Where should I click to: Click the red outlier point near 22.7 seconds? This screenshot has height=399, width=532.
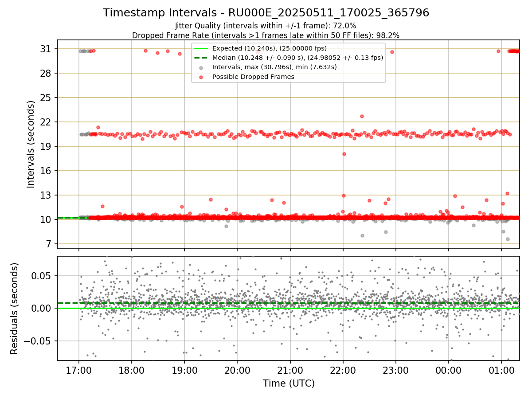[362, 116]
